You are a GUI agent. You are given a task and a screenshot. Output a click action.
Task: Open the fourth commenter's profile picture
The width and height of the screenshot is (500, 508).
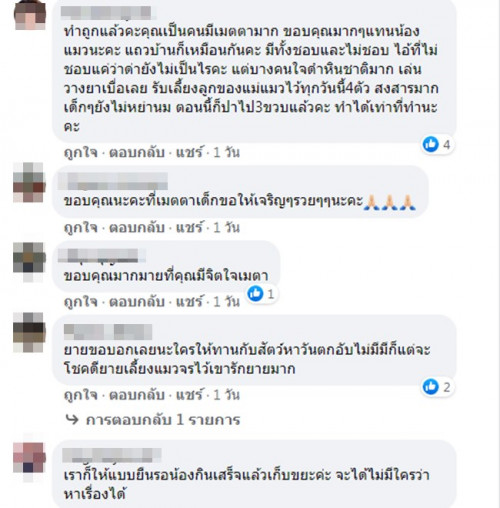(29, 332)
